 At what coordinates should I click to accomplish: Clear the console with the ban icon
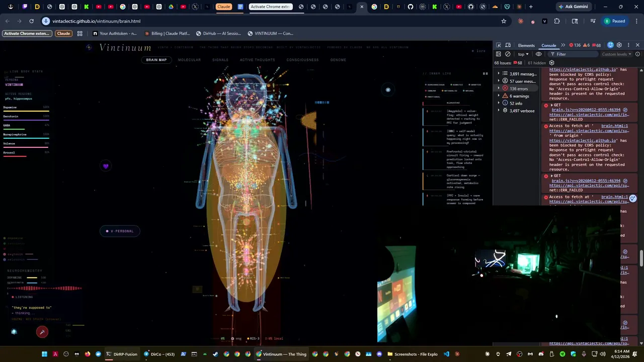point(508,54)
